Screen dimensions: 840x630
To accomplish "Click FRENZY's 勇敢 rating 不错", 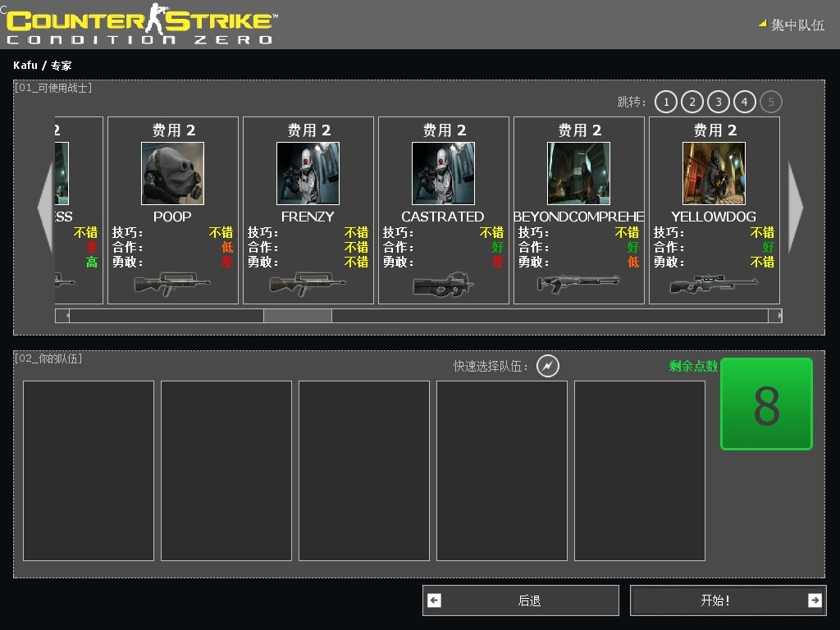I will click(356, 262).
